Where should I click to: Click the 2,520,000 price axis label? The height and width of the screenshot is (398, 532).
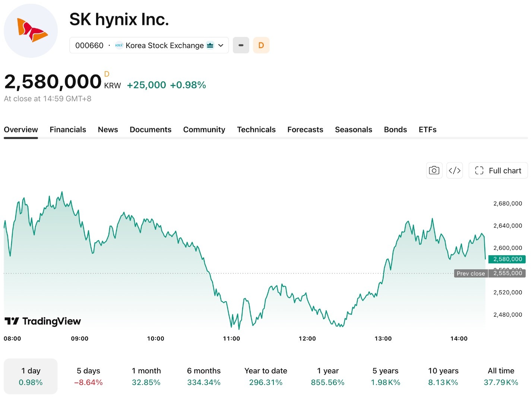[508, 292]
